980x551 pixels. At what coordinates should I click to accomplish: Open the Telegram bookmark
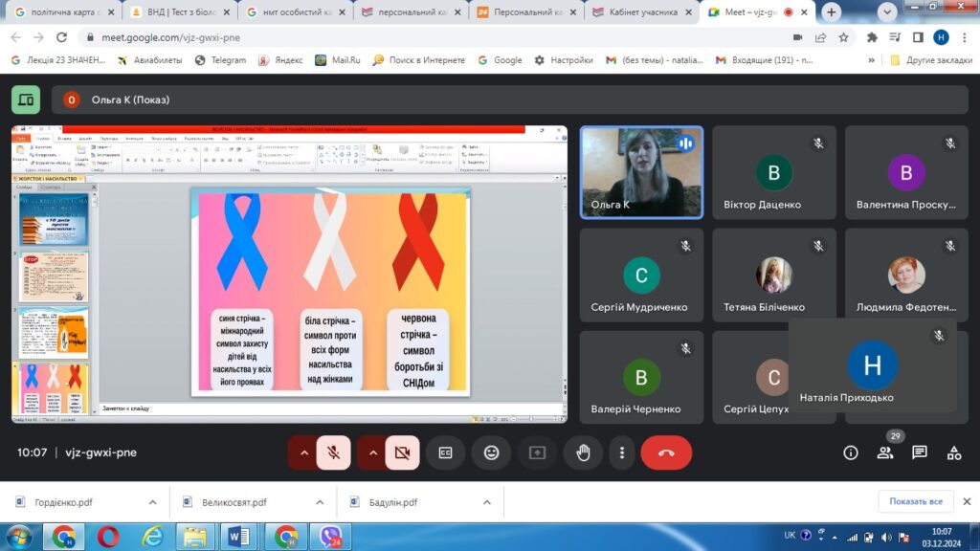click(x=220, y=59)
